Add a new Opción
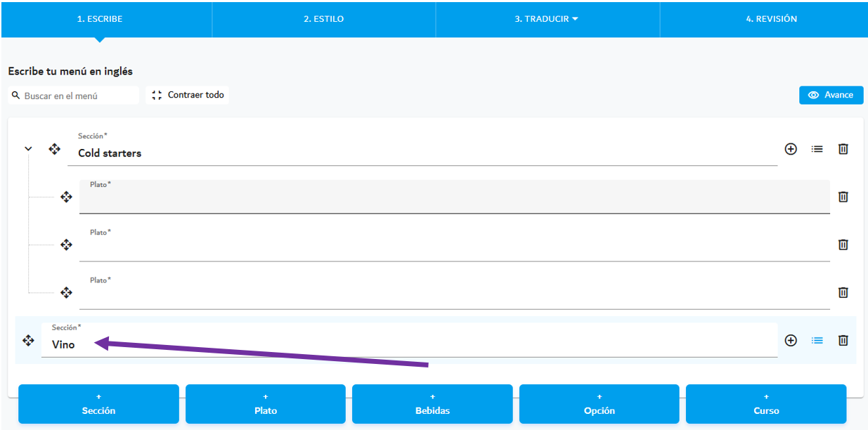The height and width of the screenshot is (430, 868). pos(600,404)
